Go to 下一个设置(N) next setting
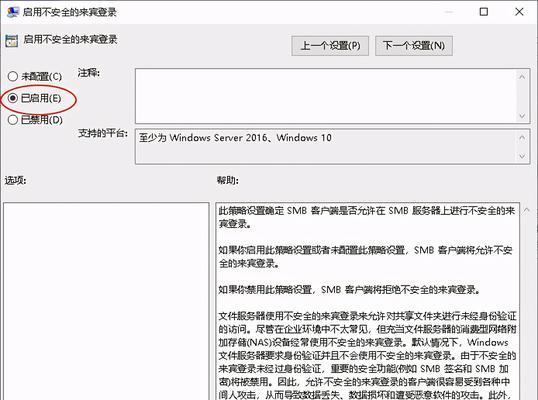Image resolution: width=538 pixels, height=400 pixels. coord(413,46)
